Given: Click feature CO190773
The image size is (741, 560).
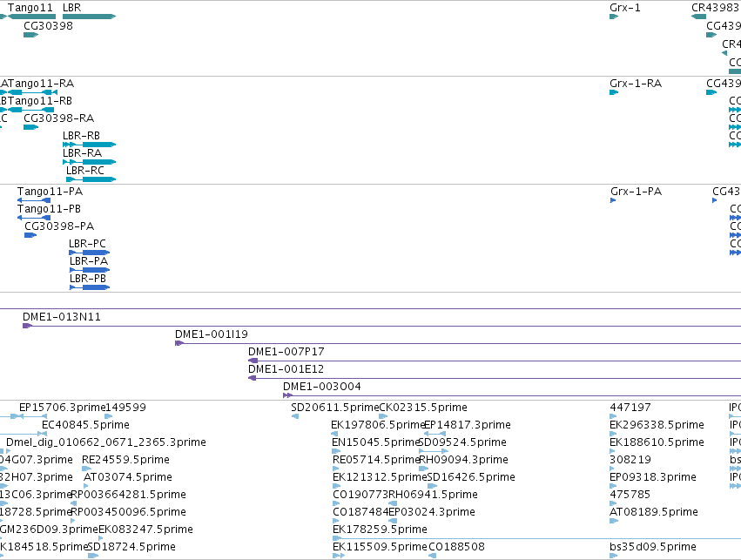Looking at the screenshot, I should (x=336, y=503).
